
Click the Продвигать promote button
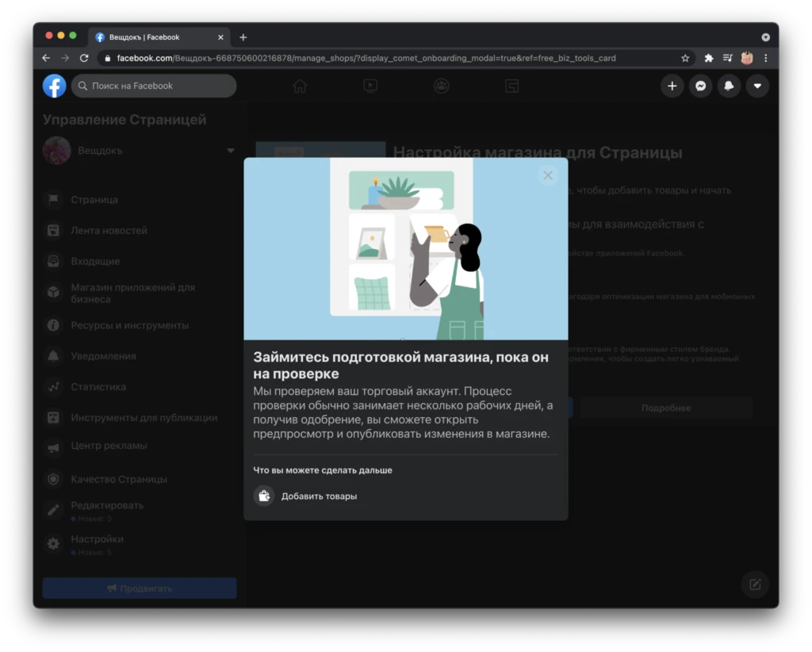tap(140, 589)
